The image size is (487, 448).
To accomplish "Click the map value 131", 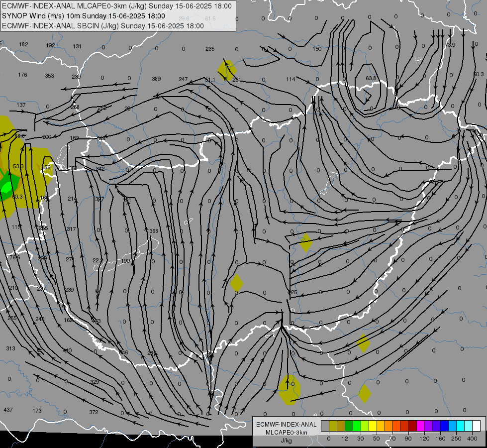I will (77, 46).
